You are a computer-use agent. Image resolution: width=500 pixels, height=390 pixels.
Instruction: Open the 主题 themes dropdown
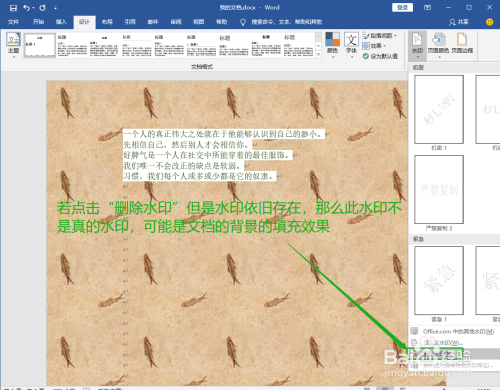coord(14,46)
